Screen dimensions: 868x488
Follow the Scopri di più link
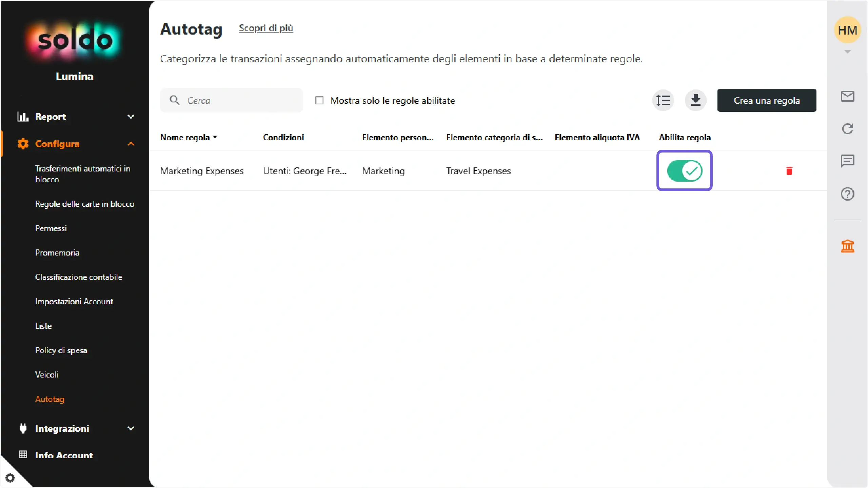266,28
